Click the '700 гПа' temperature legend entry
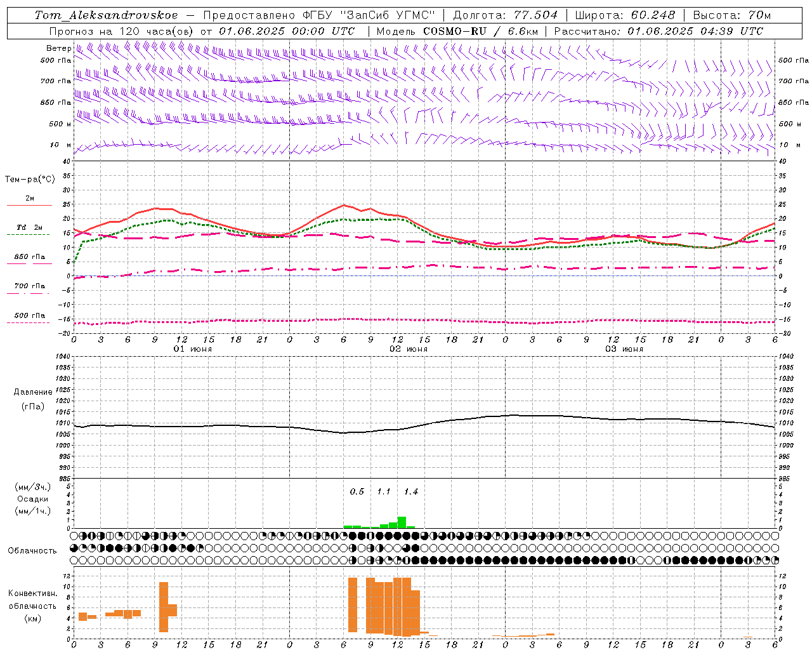Viewport: 812px width, 650px height. [x=29, y=286]
